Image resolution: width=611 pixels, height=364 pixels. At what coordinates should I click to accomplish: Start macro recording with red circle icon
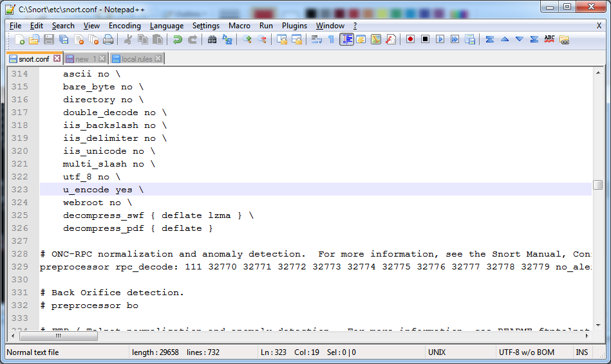(410, 40)
